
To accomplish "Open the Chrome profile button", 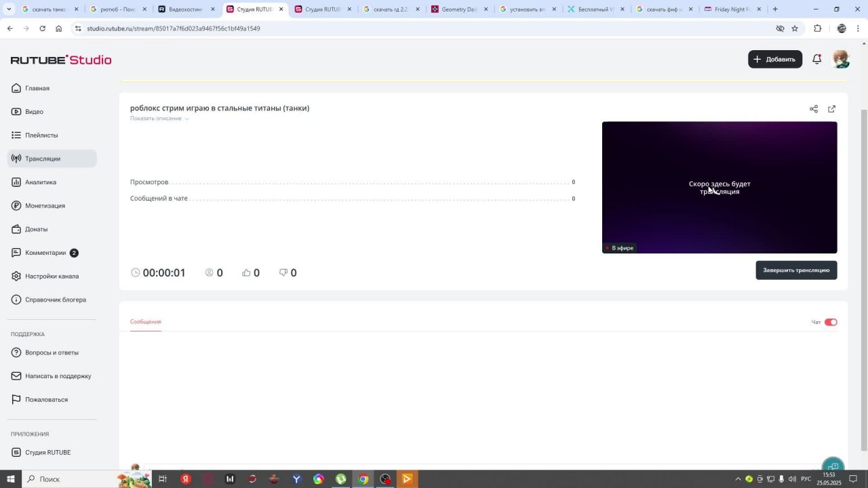I will click(x=842, y=28).
